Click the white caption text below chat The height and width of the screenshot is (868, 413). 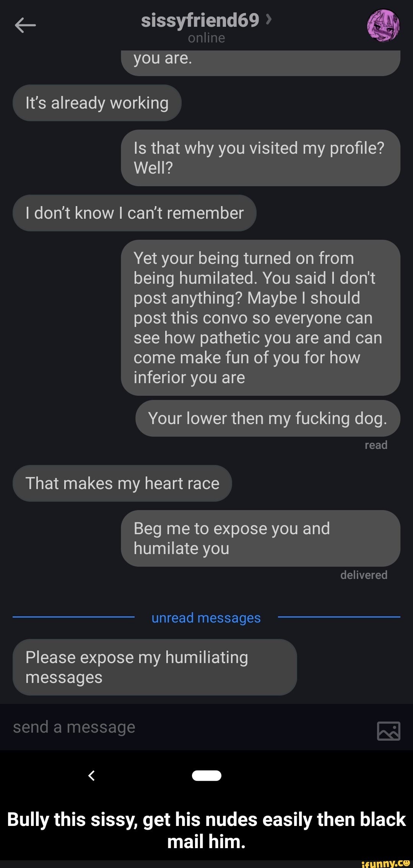click(x=206, y=831)
